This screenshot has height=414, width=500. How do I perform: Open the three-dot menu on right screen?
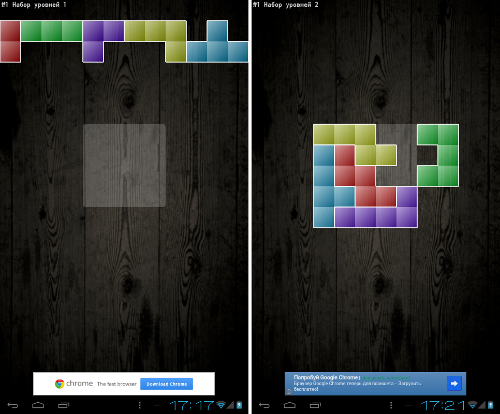click(x=391, y=405)
